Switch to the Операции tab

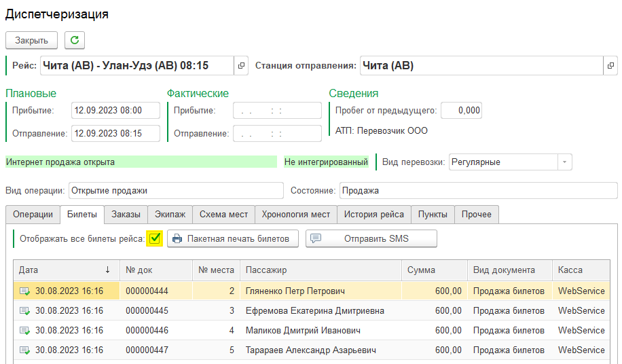[33, 215]
